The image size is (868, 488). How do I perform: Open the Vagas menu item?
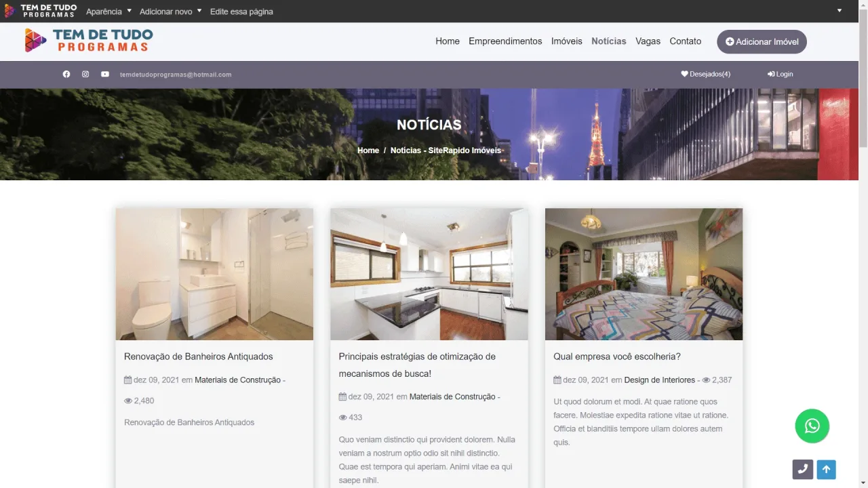point(648,41)
